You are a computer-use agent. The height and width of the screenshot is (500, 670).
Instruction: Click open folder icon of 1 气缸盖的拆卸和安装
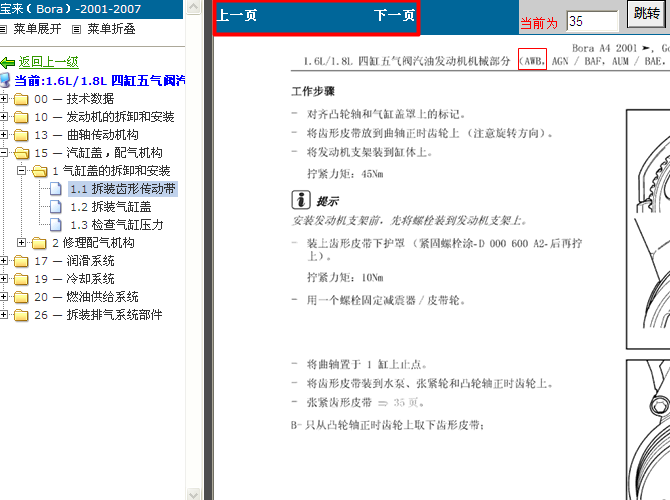39,171
